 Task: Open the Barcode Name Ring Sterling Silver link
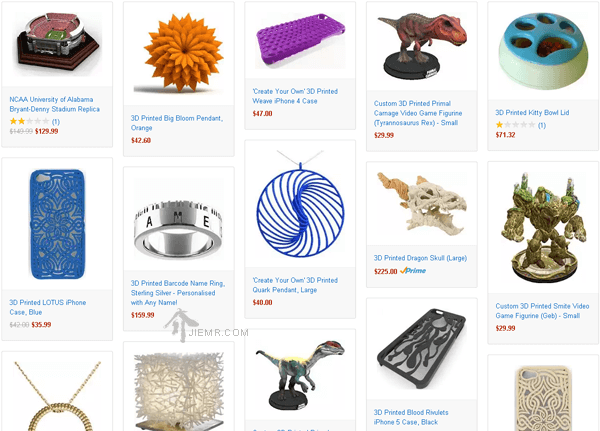[178, 293]
